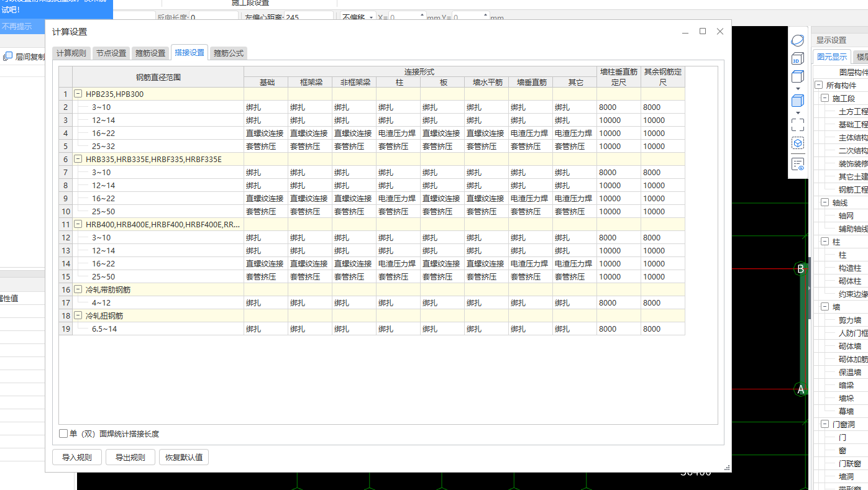Image resolution: width=868 pixels, height=490 pixels.
Task: Open the display settings list-eye icon
Action: click(x=798, y=164)
